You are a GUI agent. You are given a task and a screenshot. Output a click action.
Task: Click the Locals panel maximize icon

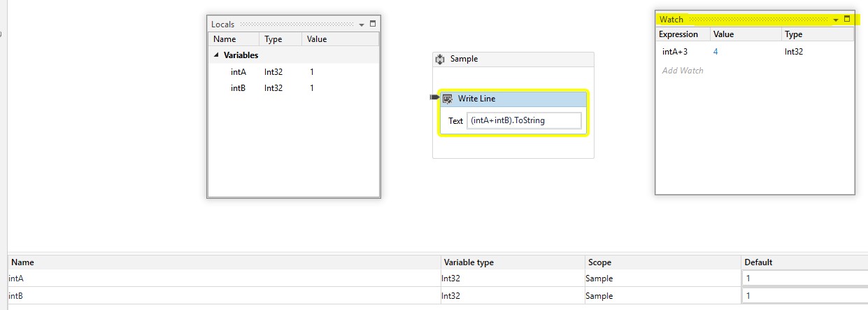[x=372, y=24]
